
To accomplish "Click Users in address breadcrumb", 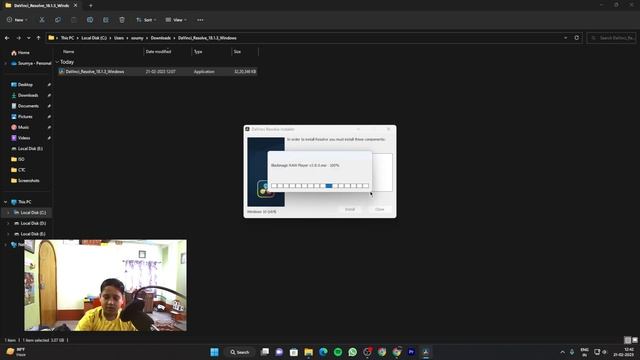I will [x=119, y=38].
